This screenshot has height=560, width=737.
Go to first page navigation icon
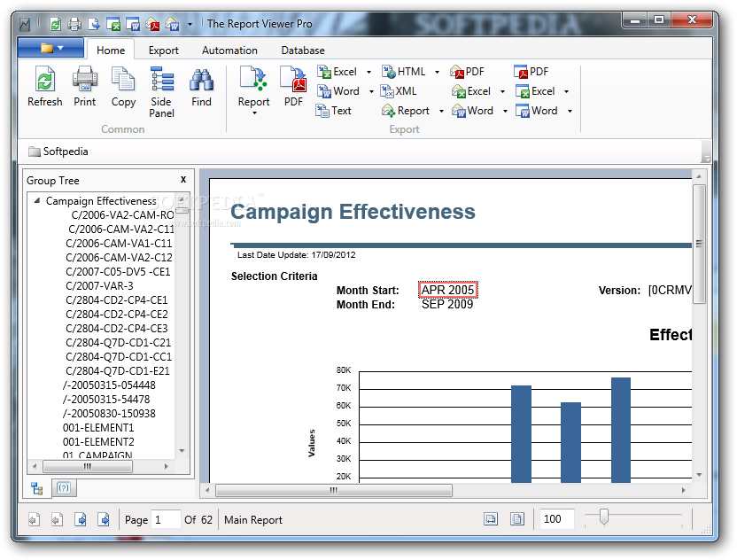click(34, 520)
